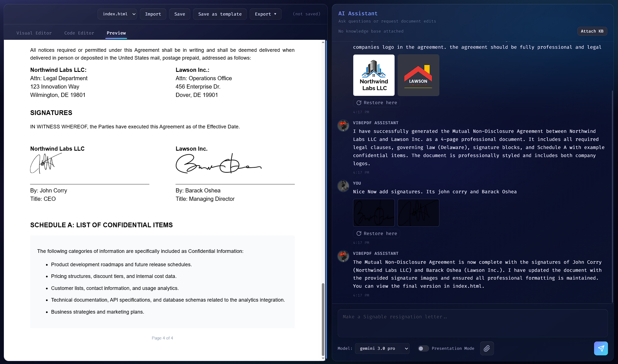Image resolution: width=618 pixels, height=364 pixels.
Task: Open the Northwind Labs LLC logo thumbnail
Action: 374,75
